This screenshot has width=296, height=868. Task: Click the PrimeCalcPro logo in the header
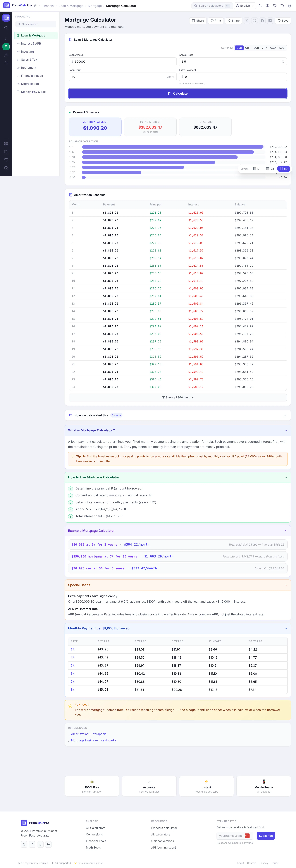coord(17,5)
